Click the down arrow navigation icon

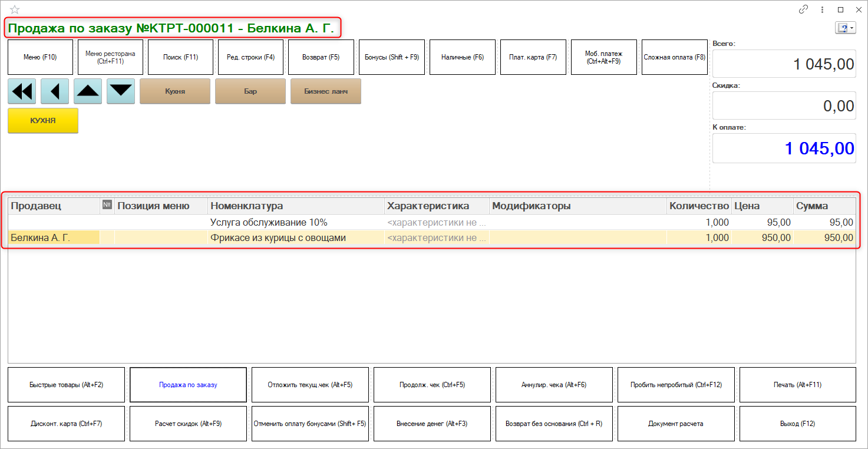pos(121,91)
